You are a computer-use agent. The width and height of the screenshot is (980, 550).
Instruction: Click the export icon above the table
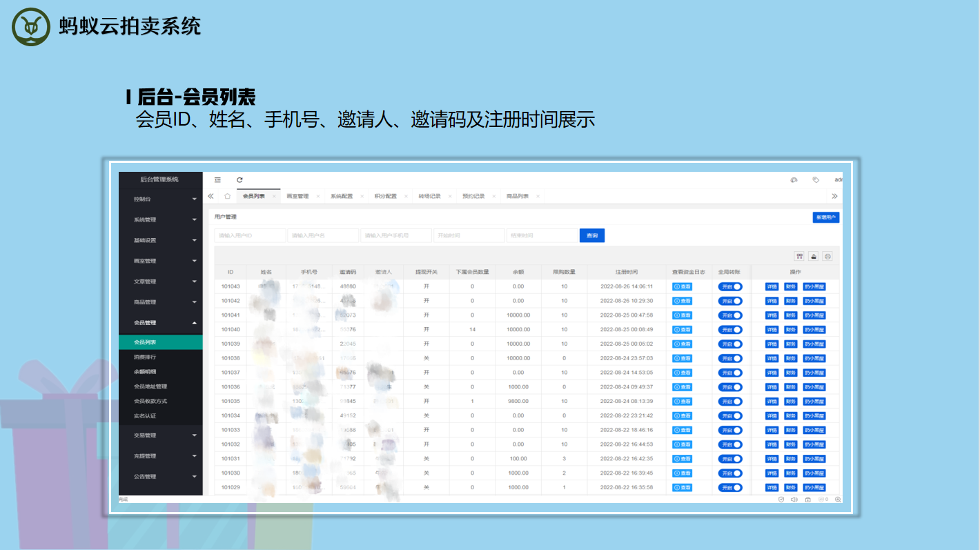click(813, 256)
